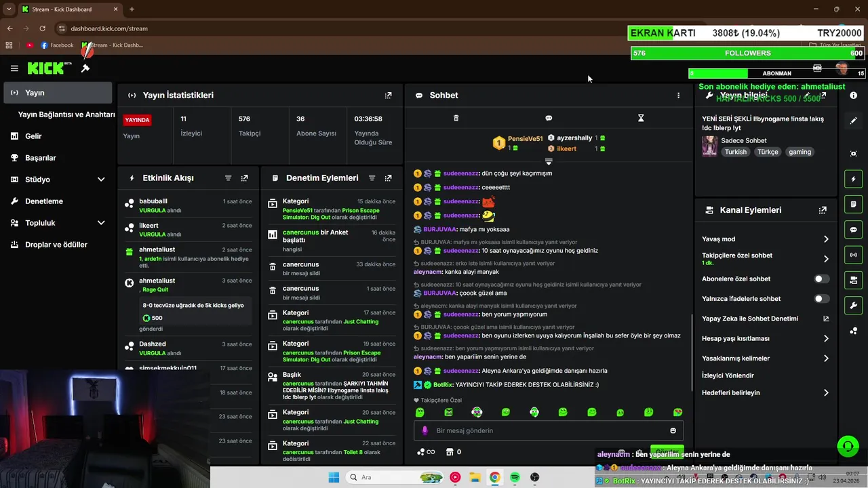Screen dimensions: 868x488
Task: Click username BURJUVAA on 'mafya mı yoksaaa'
Action: tap(438, 230)
